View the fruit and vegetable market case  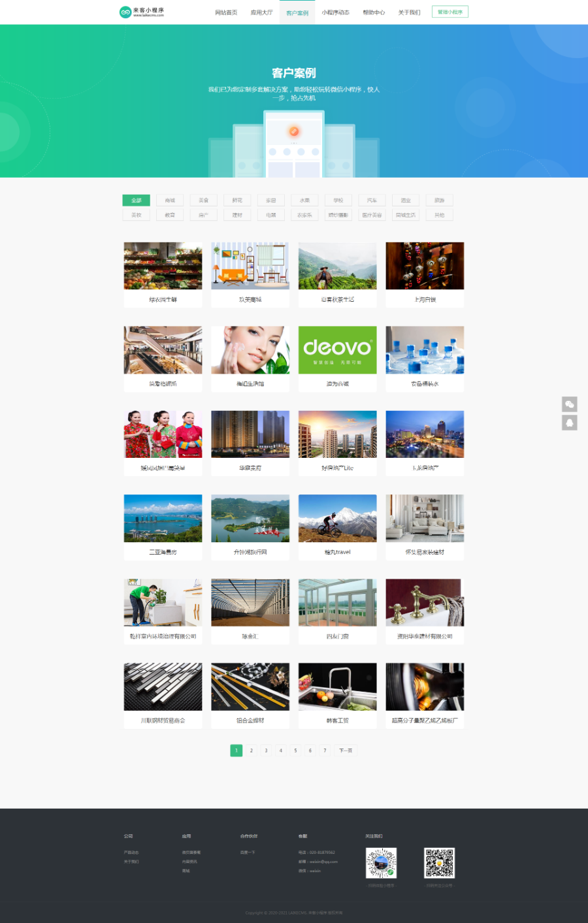163,266
